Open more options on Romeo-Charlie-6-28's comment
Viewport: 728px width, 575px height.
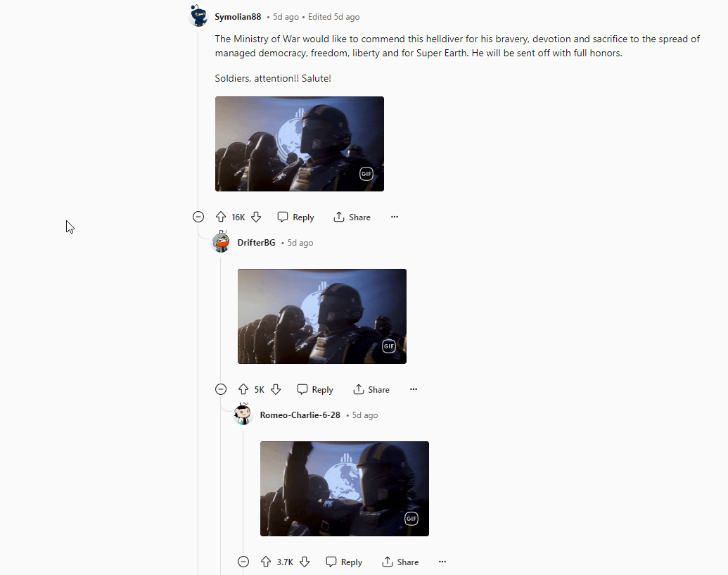click(442, 562)
